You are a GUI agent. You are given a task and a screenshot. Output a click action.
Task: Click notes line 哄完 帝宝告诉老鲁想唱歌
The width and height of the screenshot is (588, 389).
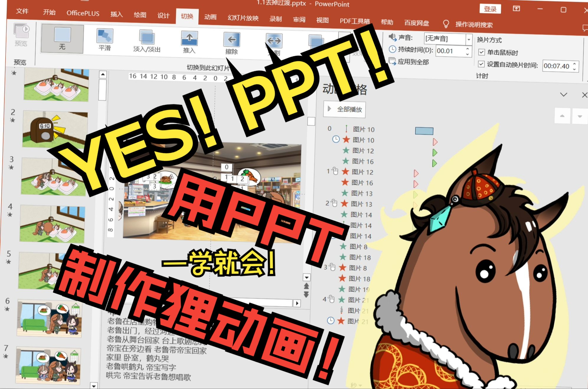(148, 376)
